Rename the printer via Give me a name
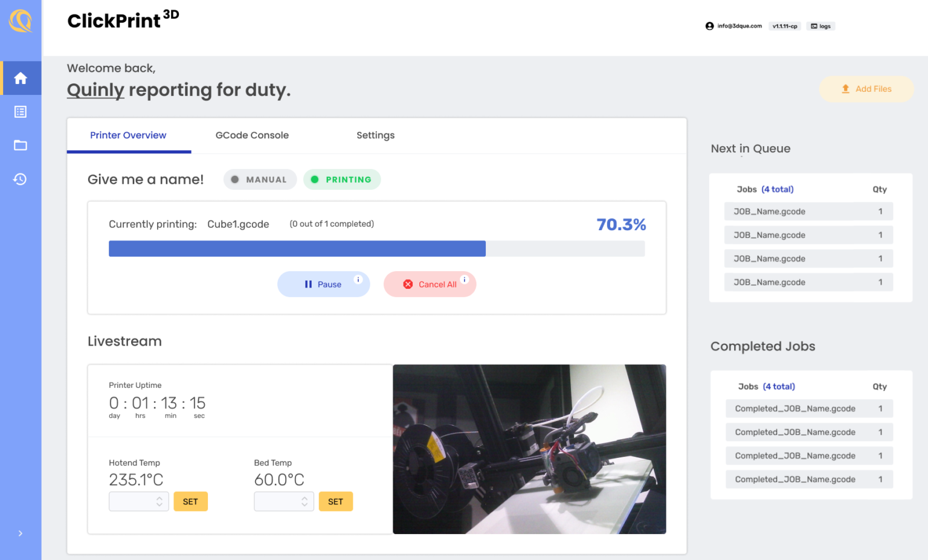 coord(145,179)
